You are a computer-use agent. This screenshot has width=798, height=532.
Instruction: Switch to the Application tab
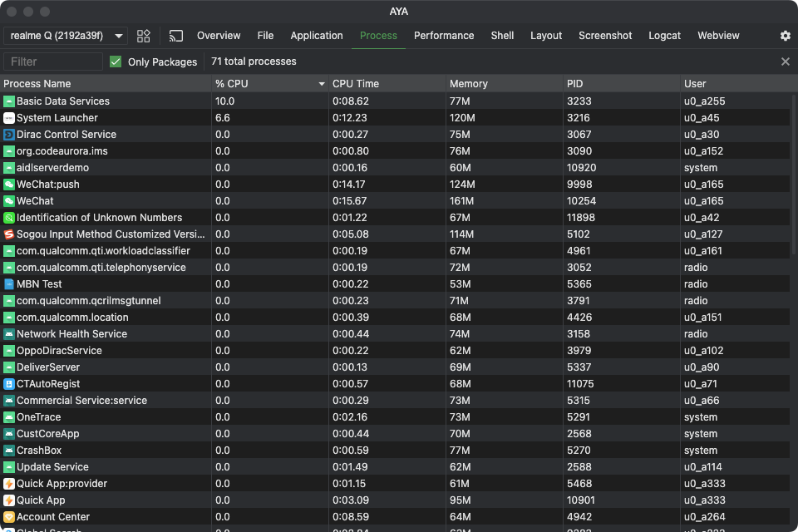coord(317,36)
